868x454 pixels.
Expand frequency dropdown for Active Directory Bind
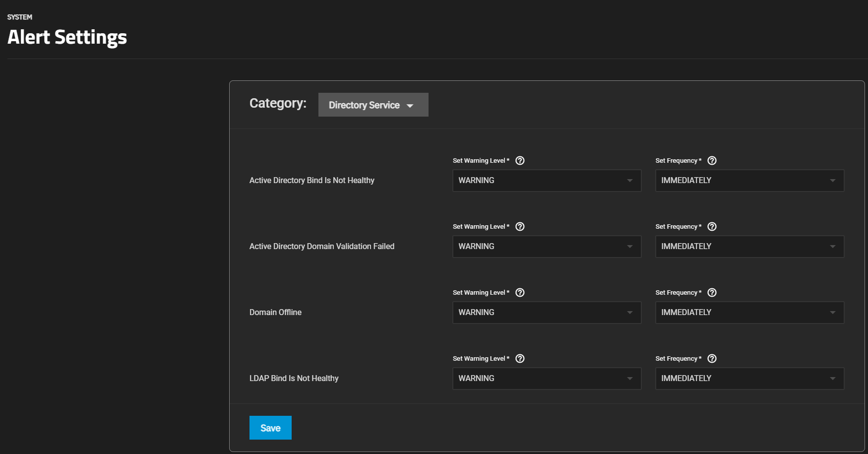(x=749, y=181)
